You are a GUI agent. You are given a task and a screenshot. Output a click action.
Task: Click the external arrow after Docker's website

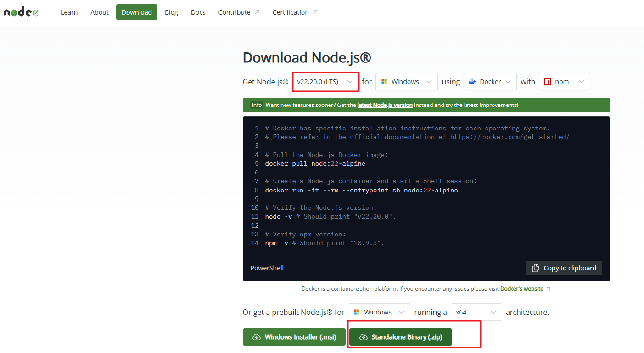[x=548, y=289]
